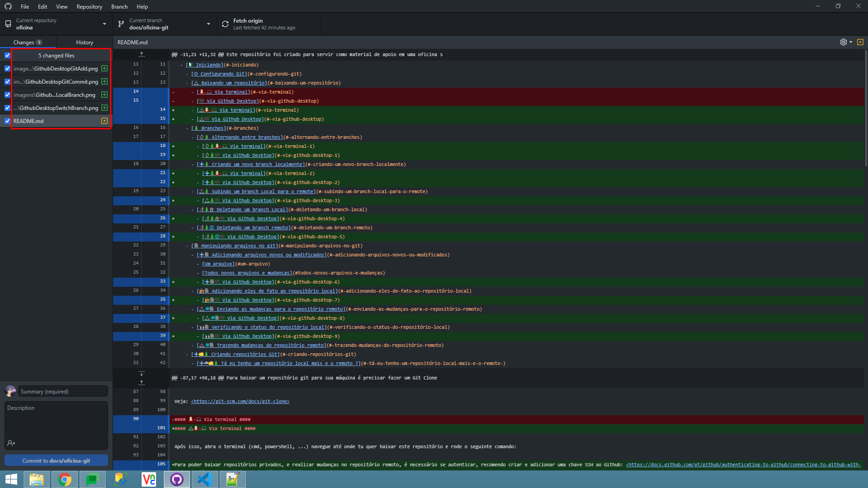Click the Summary (required) input field
This screenshot has height=488, width=868.
click(63, 391)
